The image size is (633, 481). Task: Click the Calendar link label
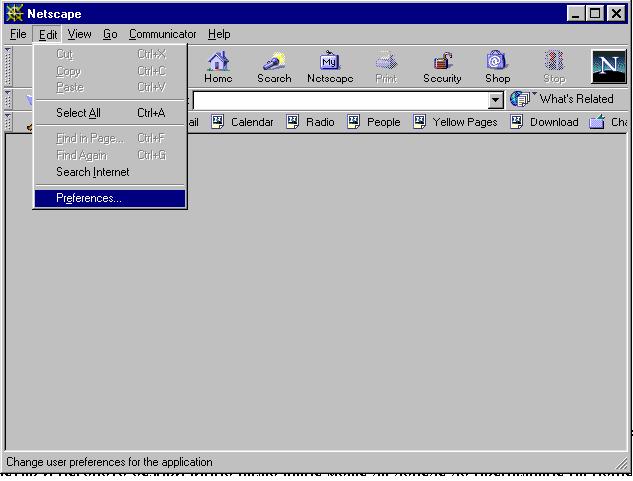coord(252,122)
